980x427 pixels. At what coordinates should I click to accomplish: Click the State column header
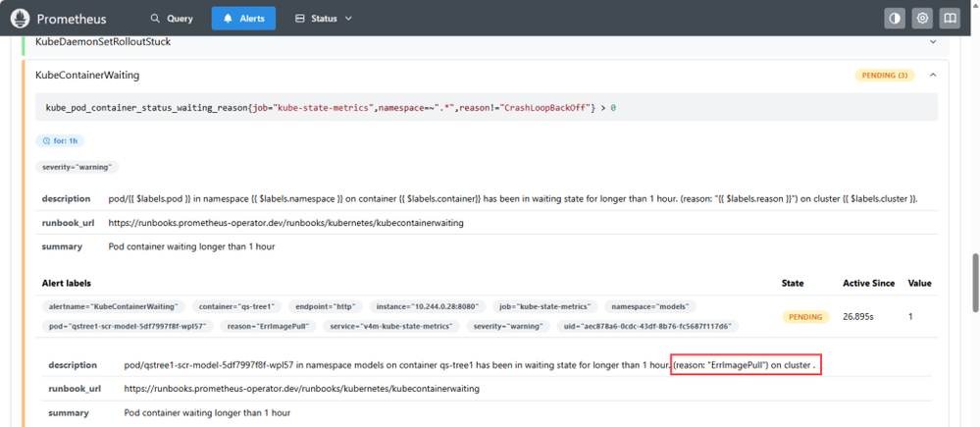(793, 284)
